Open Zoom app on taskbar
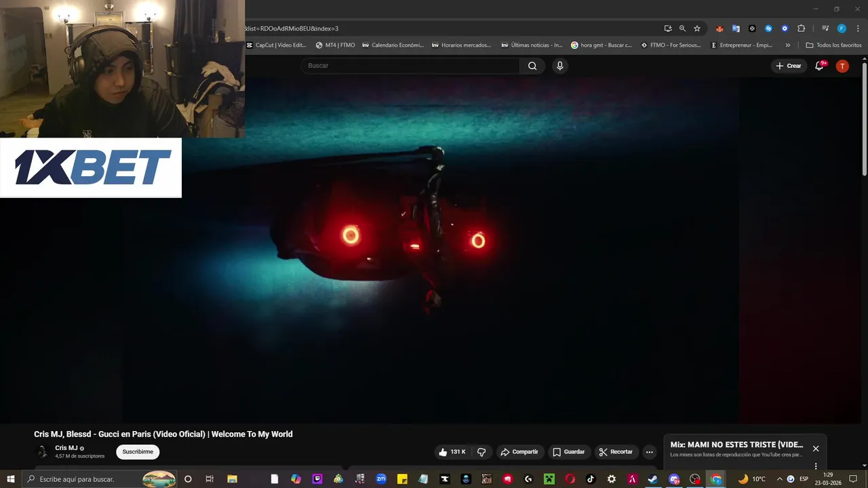The height and width of the screenshot is (488, 868). click(381, 479)
